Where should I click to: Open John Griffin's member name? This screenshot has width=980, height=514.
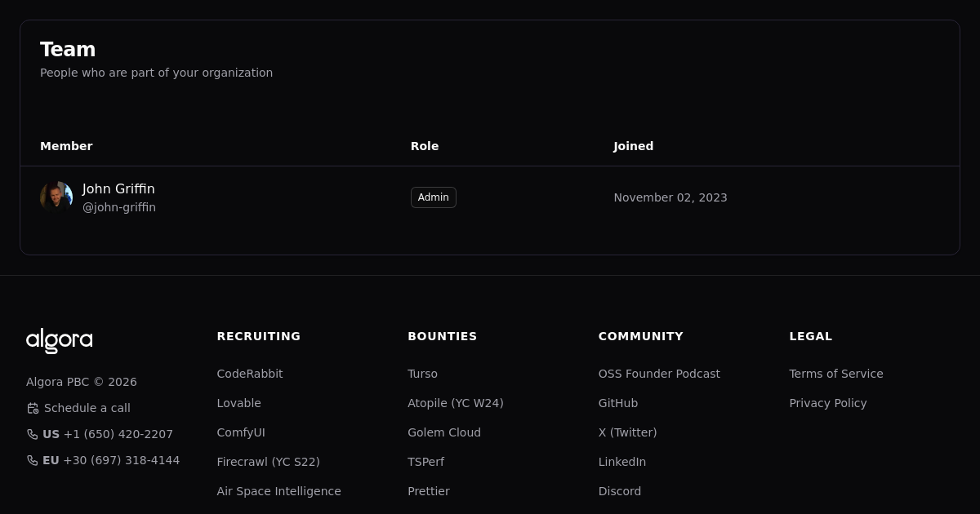click(118, 189)
